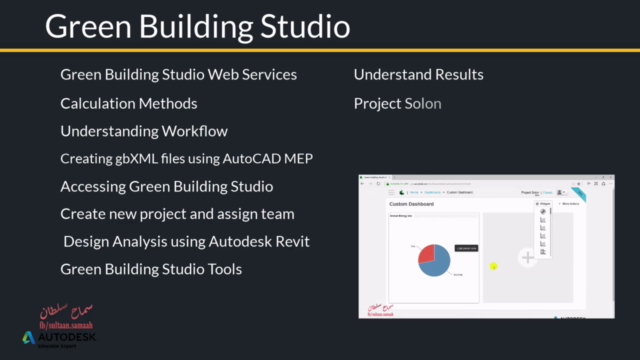Click the Autodesk logo at the slide corner
Image resolution: width=640 pixels, height=360 pixels.
pos(59,339)
